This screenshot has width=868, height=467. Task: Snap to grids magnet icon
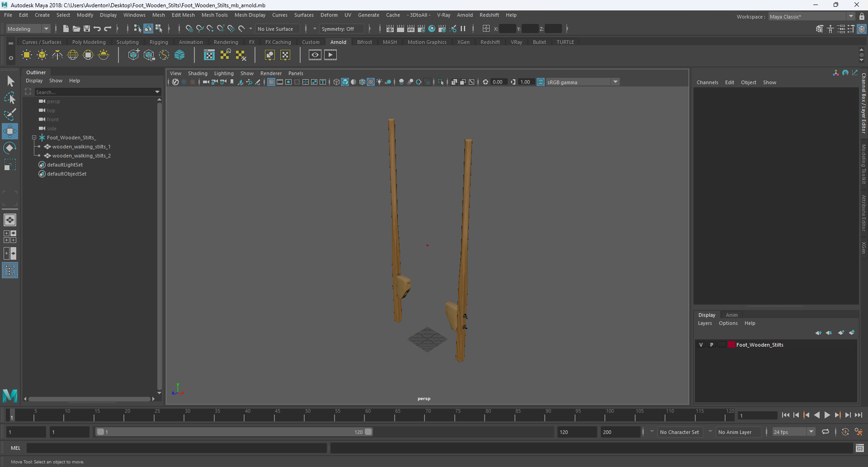pos(189,29)
